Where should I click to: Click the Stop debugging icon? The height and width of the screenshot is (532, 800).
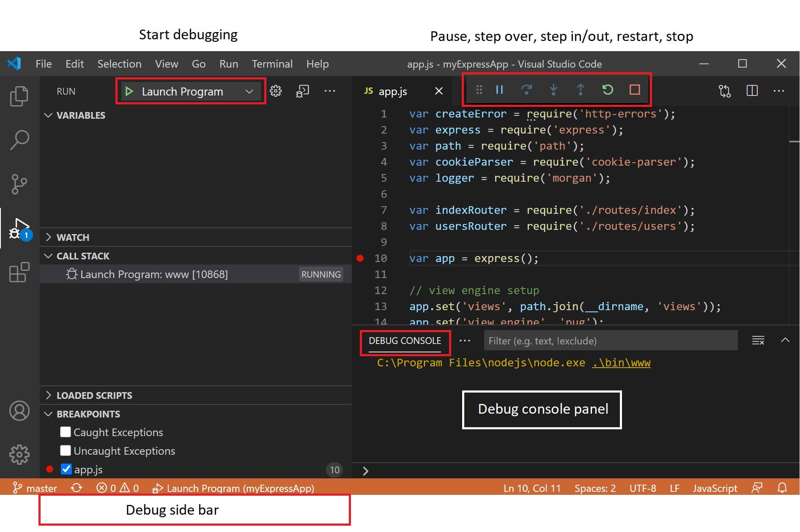click(x=634, y=90)
